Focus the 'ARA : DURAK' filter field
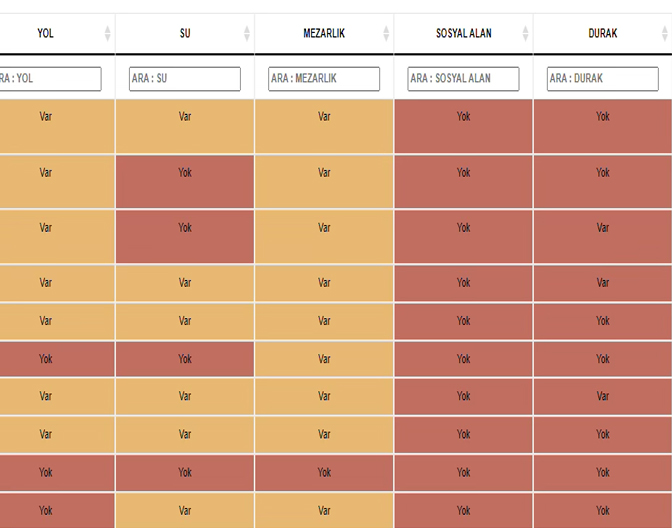Viewport: 672px width, 528px height. 602,79
